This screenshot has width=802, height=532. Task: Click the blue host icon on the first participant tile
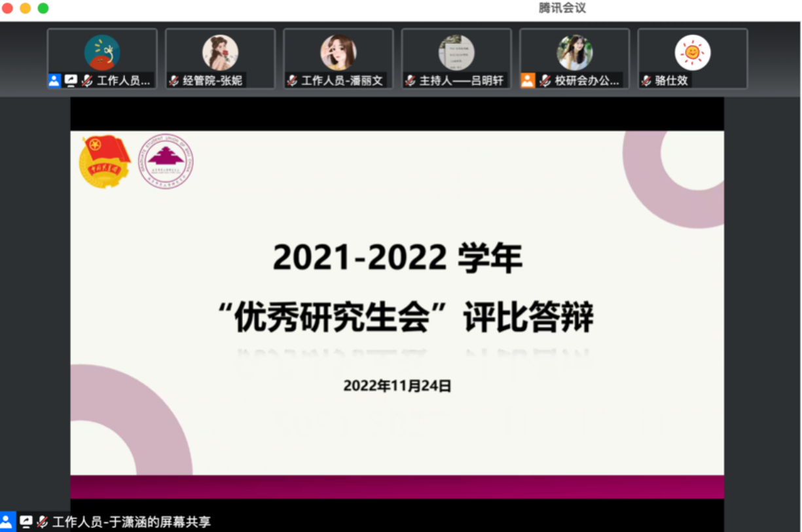click(54, 80)
